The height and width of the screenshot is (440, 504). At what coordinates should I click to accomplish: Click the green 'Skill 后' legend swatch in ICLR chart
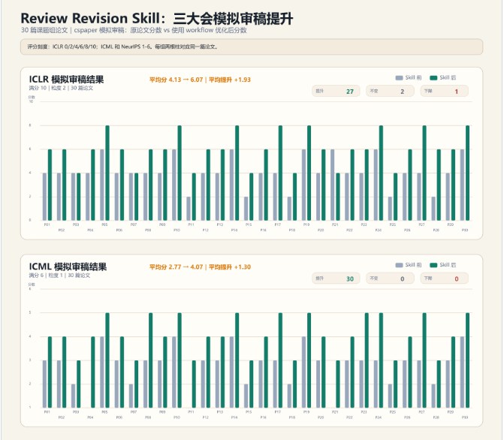tap(433, 78)
